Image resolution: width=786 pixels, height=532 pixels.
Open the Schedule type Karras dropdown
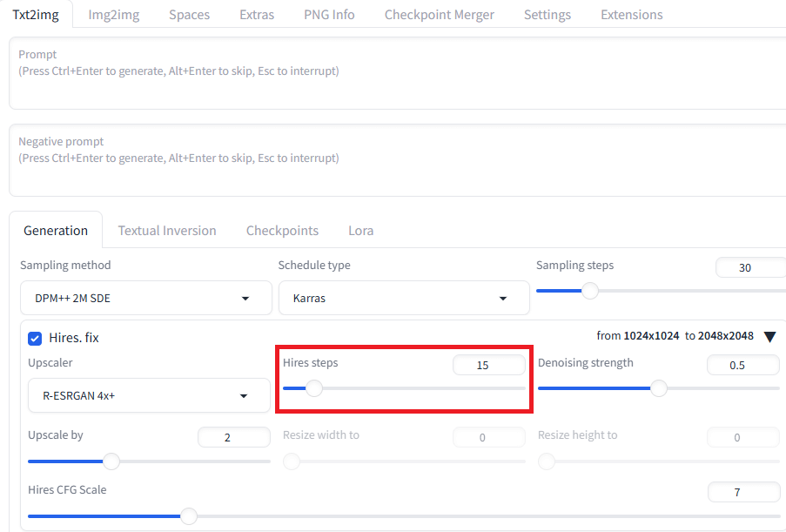point(404,298)
